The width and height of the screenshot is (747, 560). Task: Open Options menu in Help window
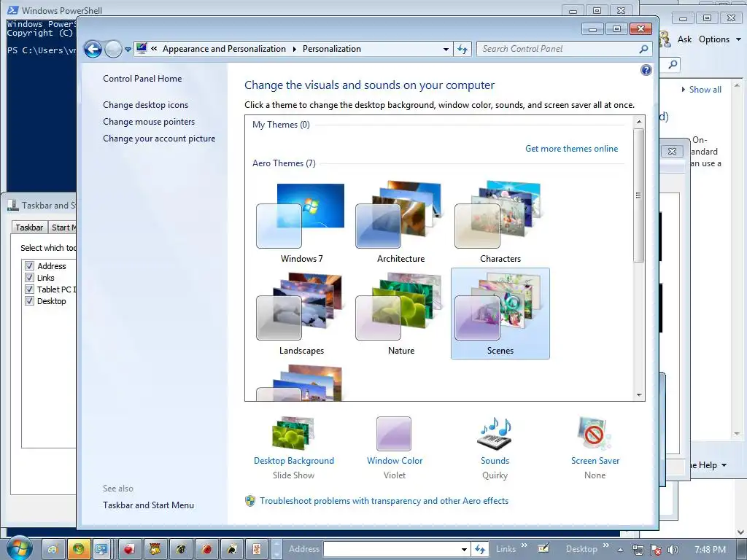pyautogui.click(x=720, y=39)
